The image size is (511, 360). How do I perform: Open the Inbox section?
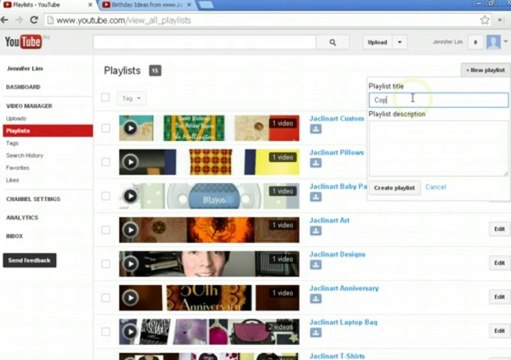pos(14,236)
